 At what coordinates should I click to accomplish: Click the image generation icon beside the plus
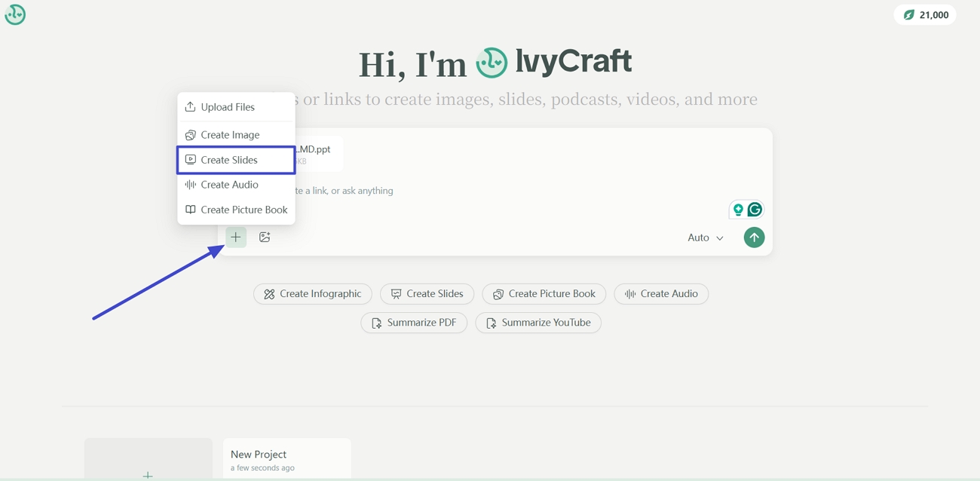265,237
